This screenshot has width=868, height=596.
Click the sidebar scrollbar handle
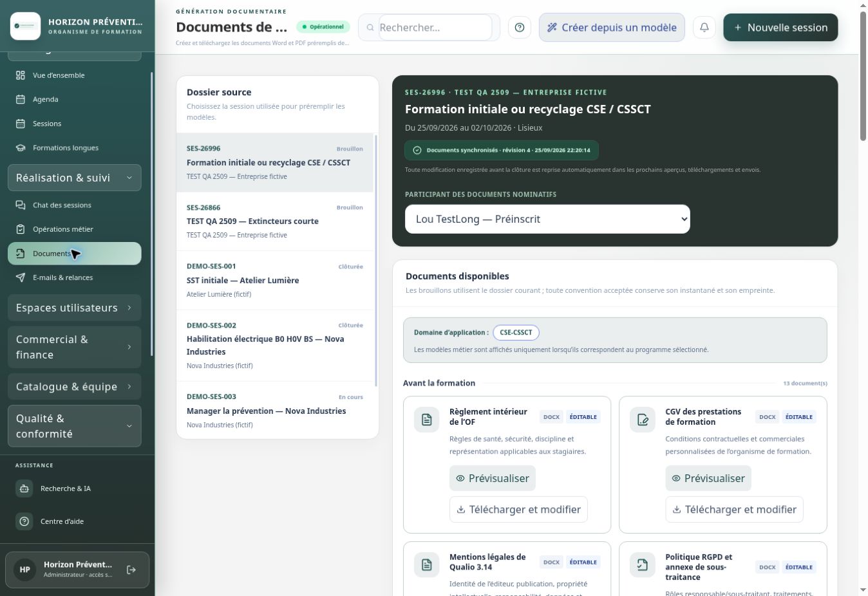pyautogui.click(x=152, y=212)
